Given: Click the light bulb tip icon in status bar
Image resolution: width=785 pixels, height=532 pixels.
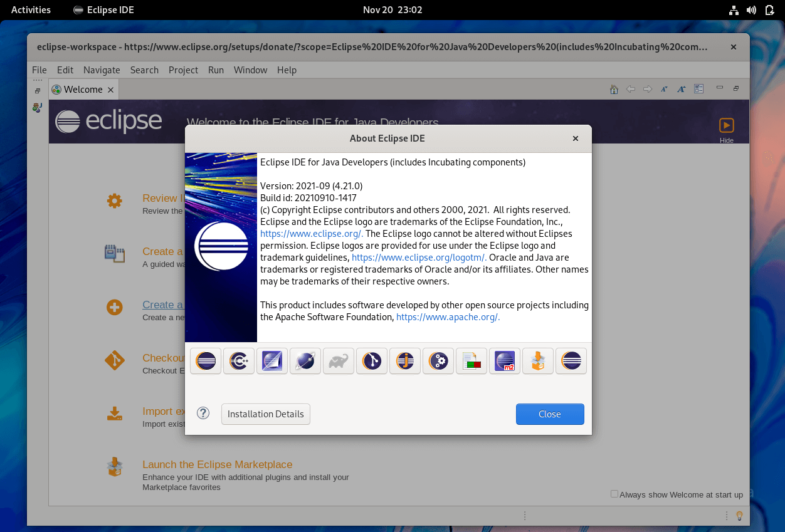Looking at the screenshot, I should 739,516.
